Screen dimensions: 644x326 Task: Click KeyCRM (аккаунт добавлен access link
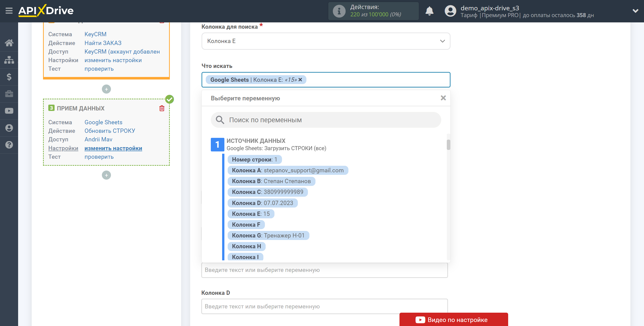[x=122, y=52]
